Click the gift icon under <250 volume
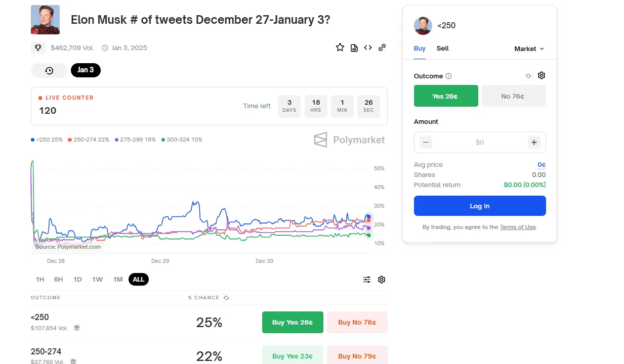 [x=77, y=328]
